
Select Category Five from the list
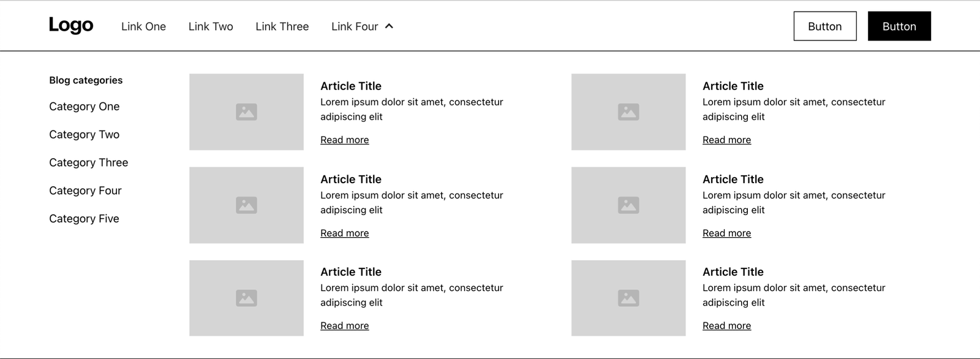pyautogui.click(x=85, y=219)
